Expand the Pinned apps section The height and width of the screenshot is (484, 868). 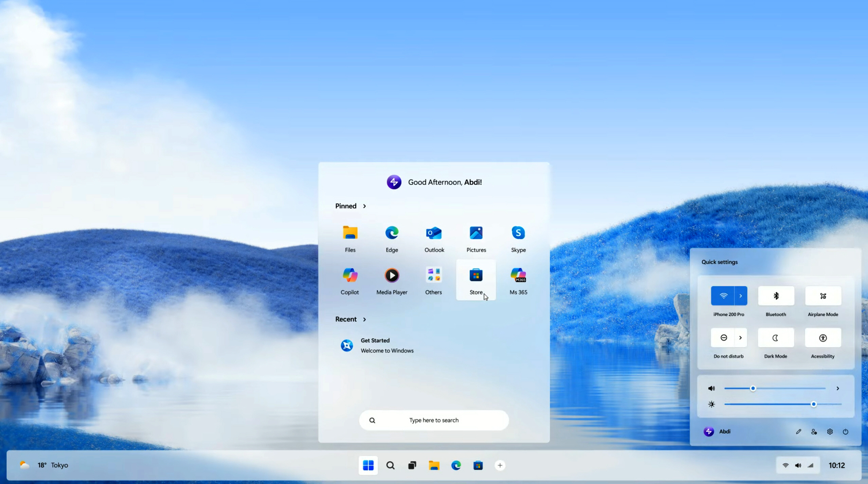tap(364, 206)
